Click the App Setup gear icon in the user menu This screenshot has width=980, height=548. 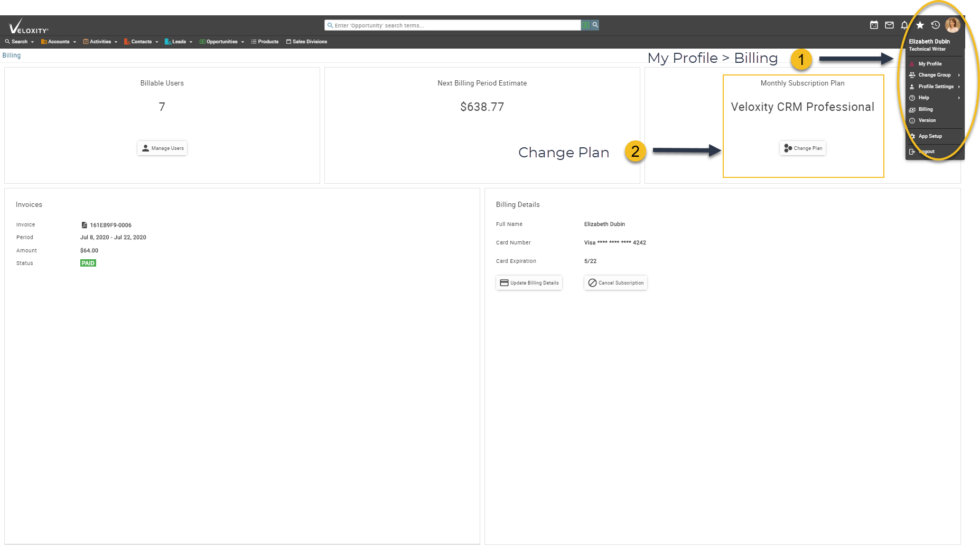[912, 136]
